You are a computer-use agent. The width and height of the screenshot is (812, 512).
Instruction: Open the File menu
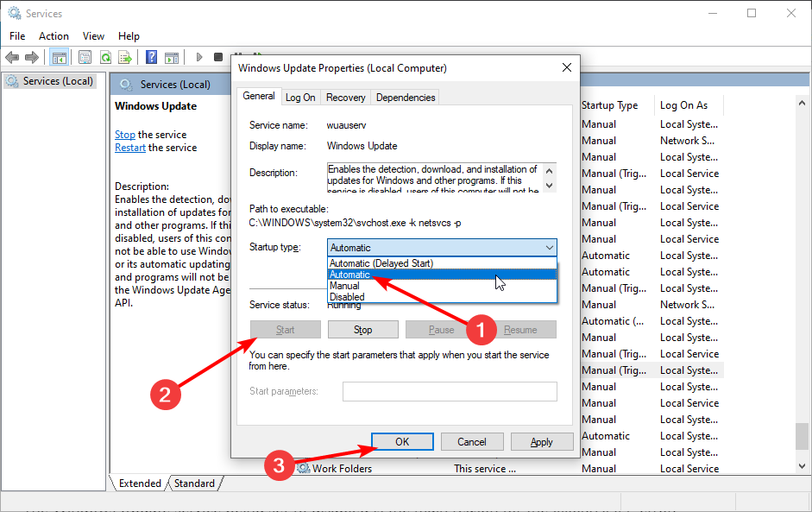[x=17, y=36]
